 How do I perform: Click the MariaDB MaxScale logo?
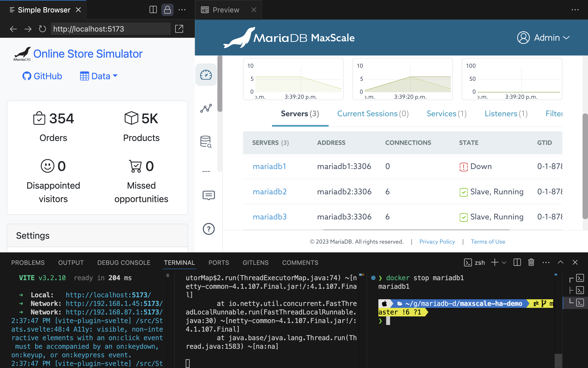tap(289, 38)
